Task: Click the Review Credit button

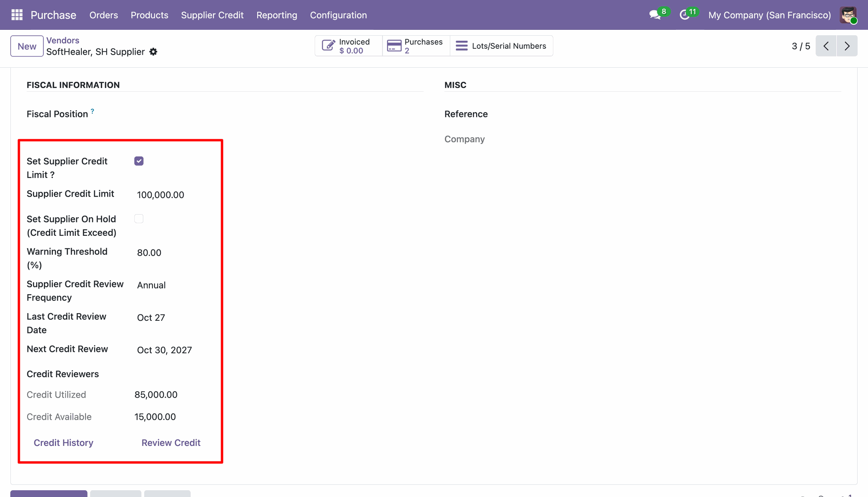Action: (171, 443)
